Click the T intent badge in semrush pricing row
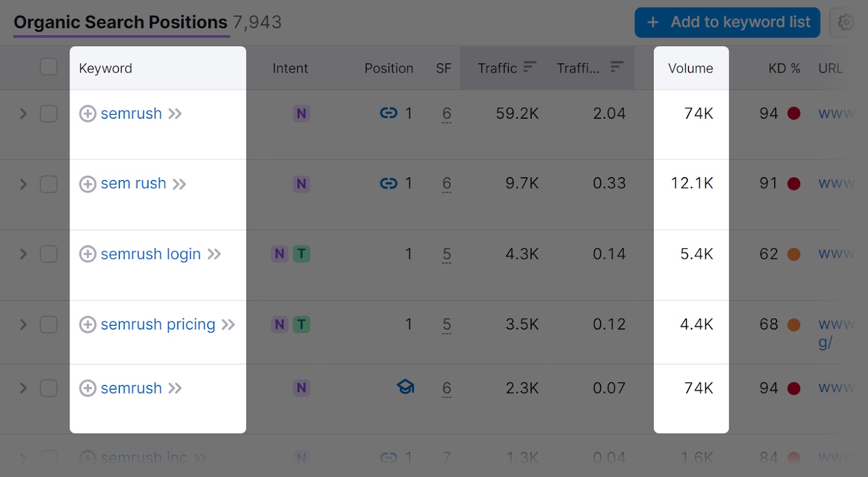 click(x=302, y=324)
